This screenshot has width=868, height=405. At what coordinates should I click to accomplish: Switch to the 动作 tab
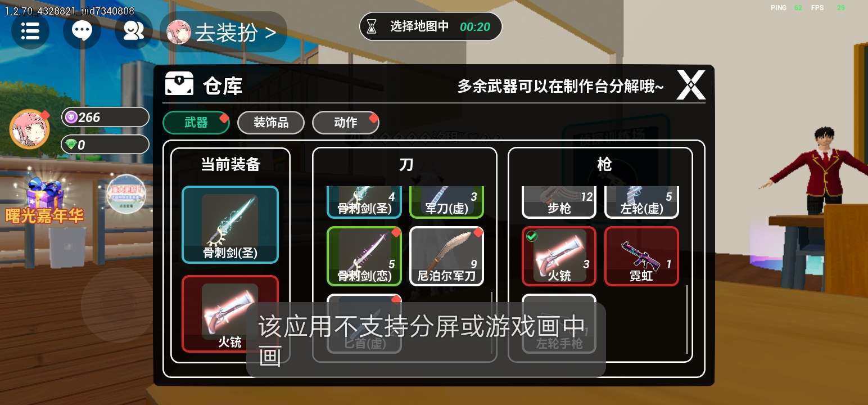point(345,123)
